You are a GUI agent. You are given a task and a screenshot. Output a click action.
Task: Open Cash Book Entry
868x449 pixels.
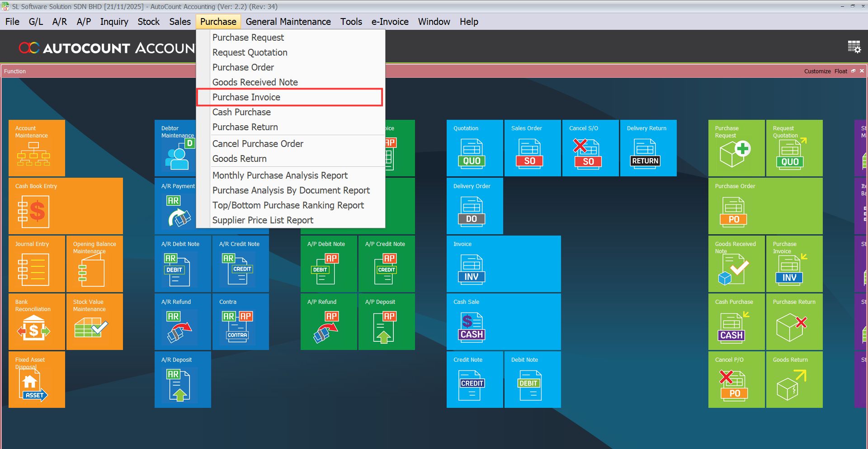66,206
